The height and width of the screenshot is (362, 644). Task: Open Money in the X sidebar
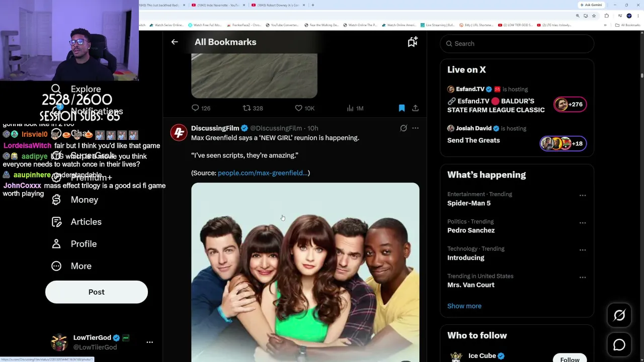[74, 200]
